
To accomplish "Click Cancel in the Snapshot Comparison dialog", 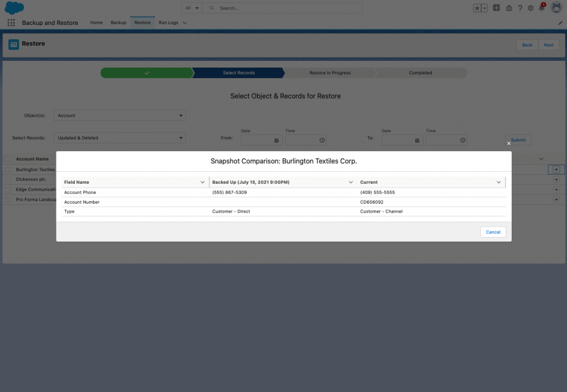I will point(493,232).
